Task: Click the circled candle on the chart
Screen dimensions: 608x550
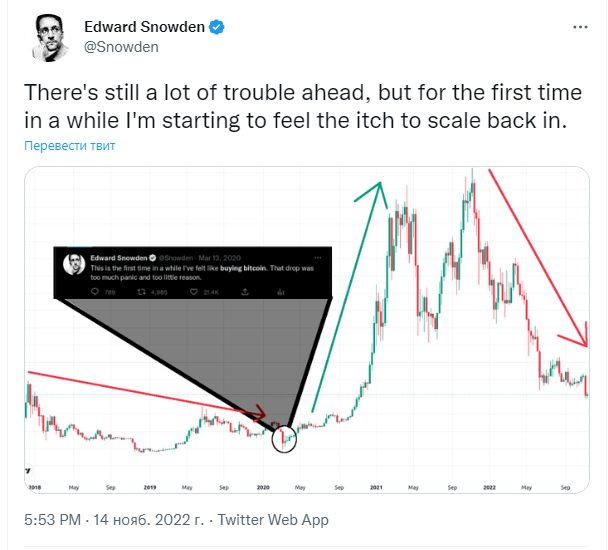Action: click(285, 438)
